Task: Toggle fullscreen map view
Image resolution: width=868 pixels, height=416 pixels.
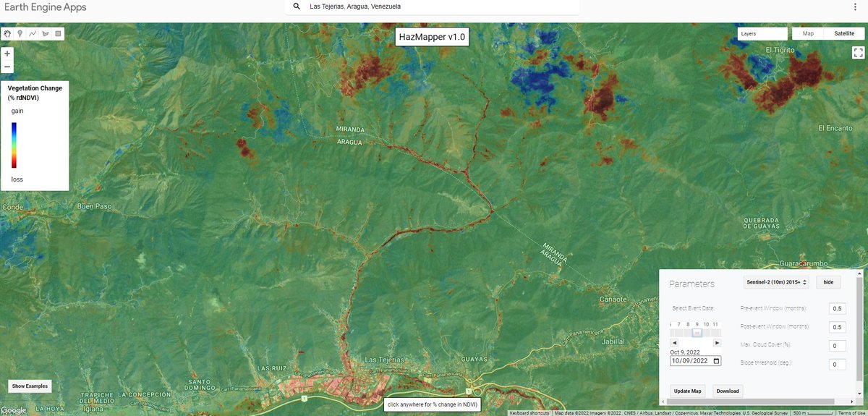Action: (859, 52)
